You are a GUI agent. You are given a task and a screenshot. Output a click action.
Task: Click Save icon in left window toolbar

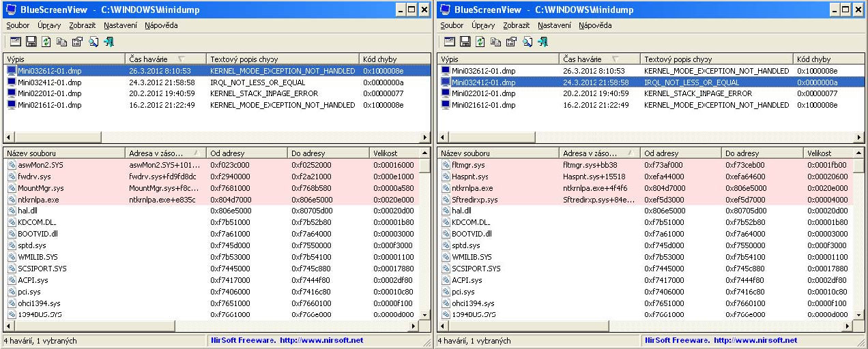[29, 42]
